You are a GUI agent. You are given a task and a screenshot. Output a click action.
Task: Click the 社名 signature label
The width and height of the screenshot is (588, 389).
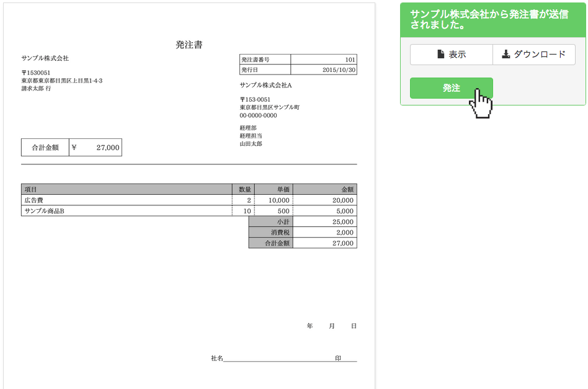pyautogui.click(x=216, y=358)
